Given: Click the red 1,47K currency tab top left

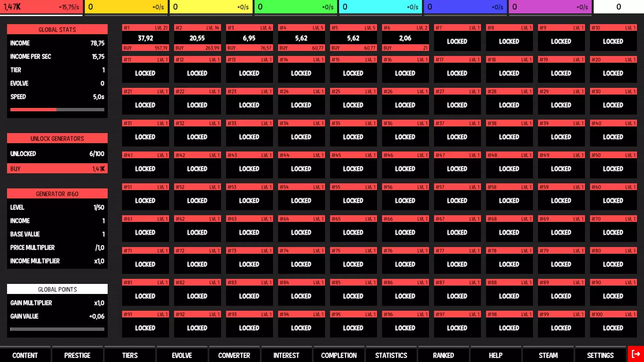Looking at the screenshot, I should pos(41,6).
